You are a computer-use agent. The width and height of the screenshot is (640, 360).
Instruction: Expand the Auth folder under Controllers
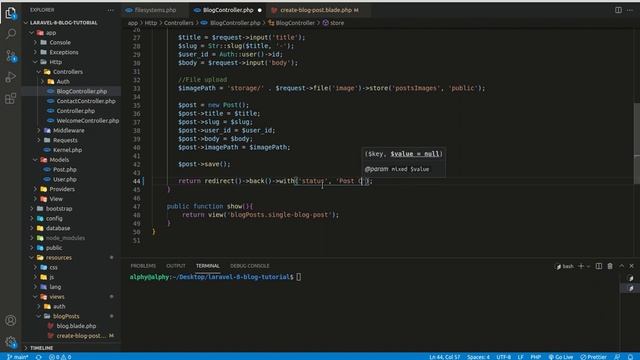pos(63,82)
